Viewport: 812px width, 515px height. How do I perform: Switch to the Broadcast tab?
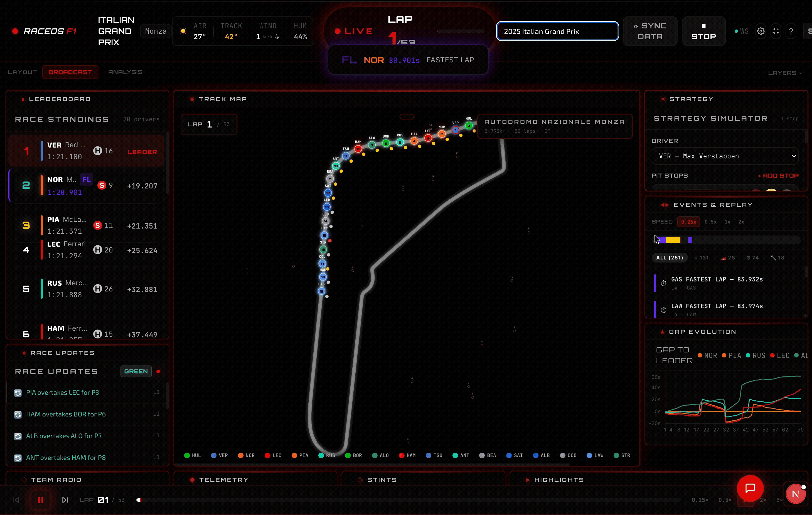[x=70, y=72]
